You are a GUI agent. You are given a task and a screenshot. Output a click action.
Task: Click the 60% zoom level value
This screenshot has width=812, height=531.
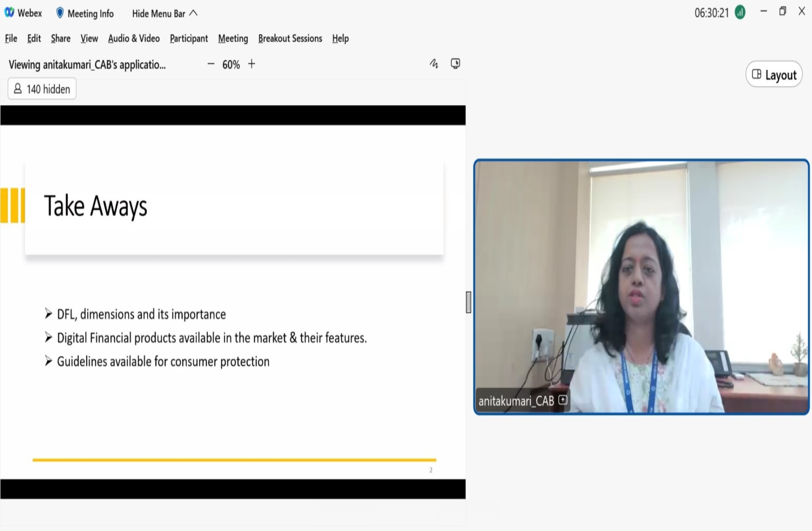point(231,64)
